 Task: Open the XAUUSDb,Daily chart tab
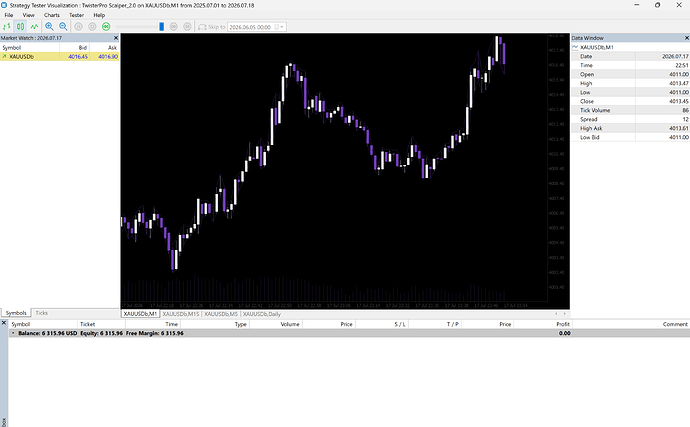pos(262,314)
